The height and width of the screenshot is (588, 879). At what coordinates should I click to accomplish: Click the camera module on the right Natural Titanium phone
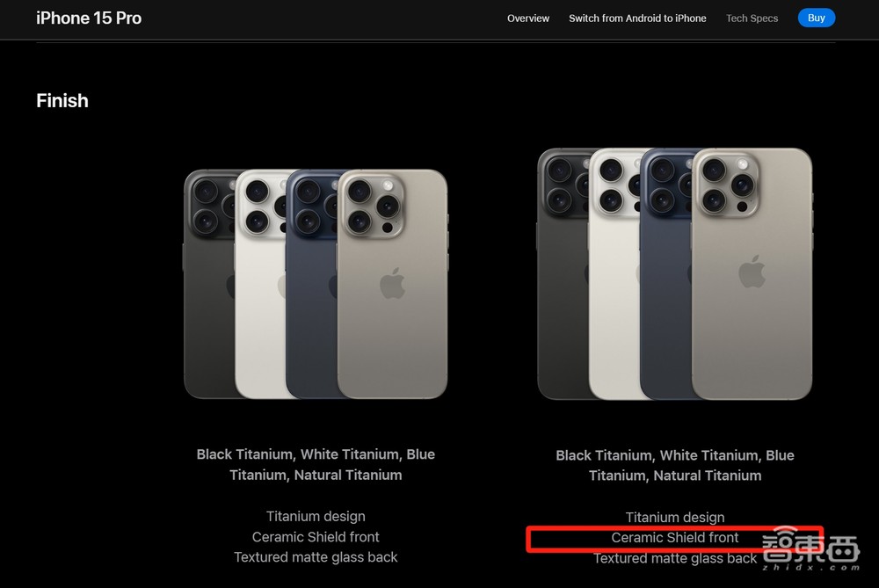[727, 185]
